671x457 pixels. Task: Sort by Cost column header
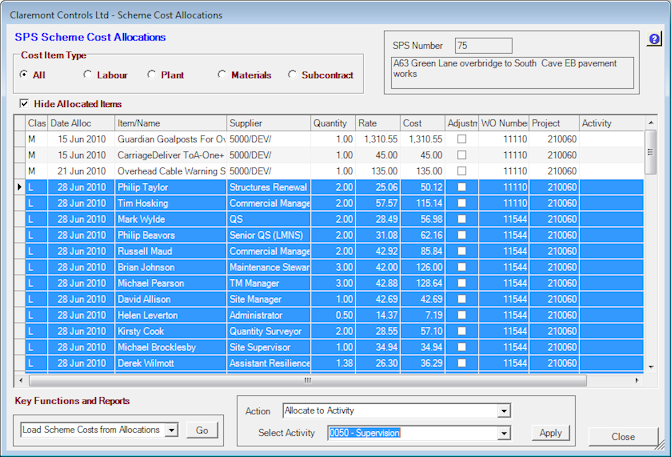[x=423, y=123]
